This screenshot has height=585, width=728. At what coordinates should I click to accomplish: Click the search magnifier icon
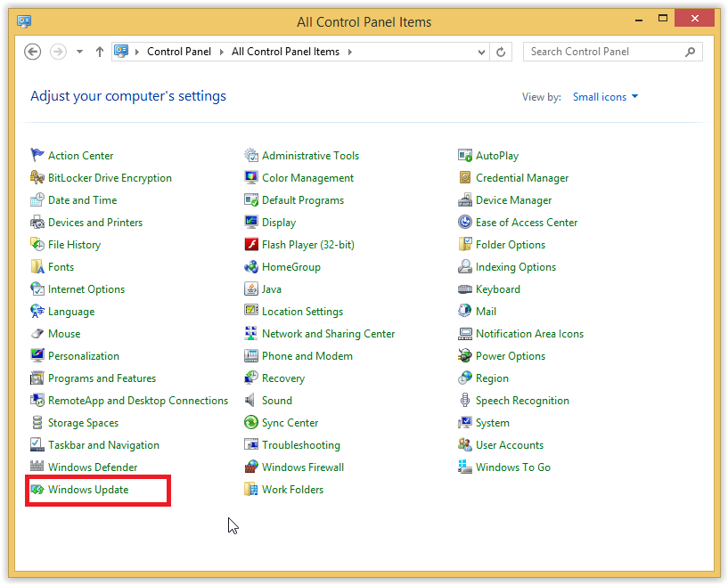click(690, 52)
